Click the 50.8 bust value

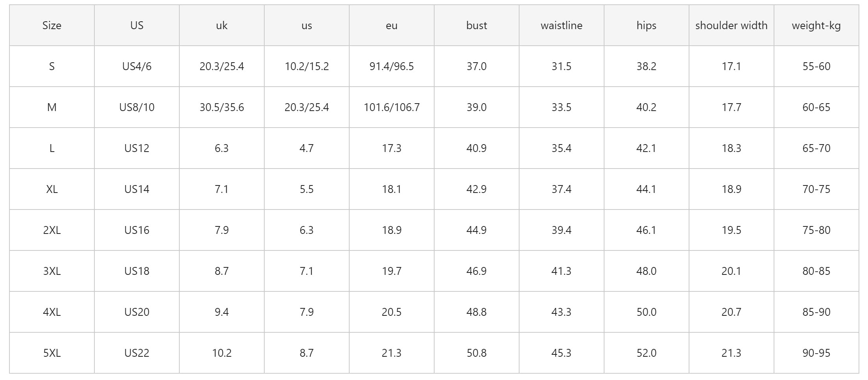(476, 353)
